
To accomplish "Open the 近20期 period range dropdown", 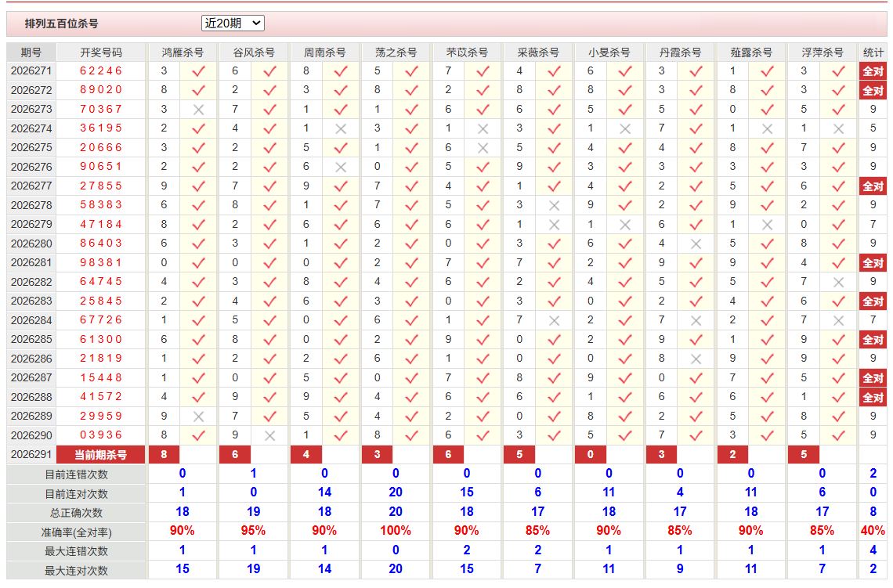I will 233,23.
